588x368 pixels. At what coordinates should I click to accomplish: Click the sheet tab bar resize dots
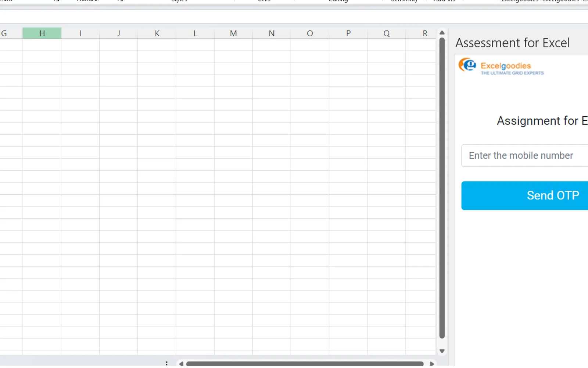166,364
